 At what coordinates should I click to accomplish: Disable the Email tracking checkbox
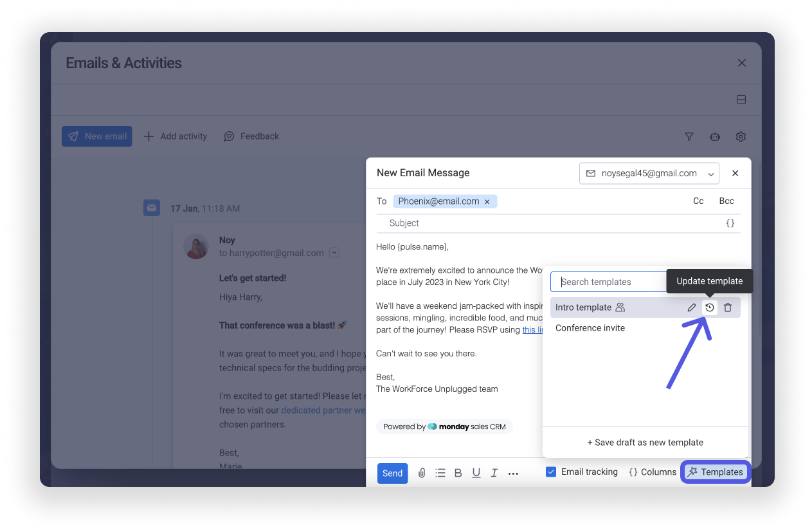pyautogui.click(x=551, y=472)
